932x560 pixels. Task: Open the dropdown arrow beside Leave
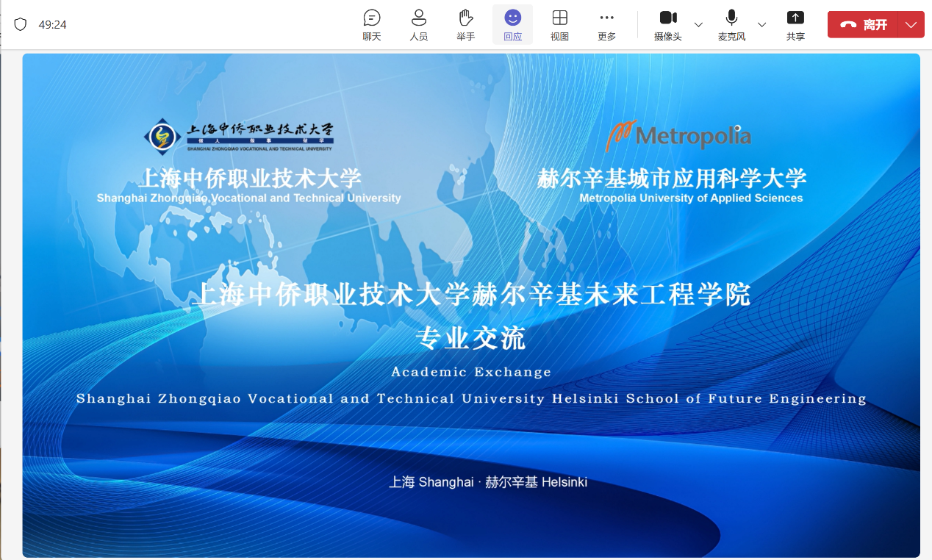(x=911, y=24)
